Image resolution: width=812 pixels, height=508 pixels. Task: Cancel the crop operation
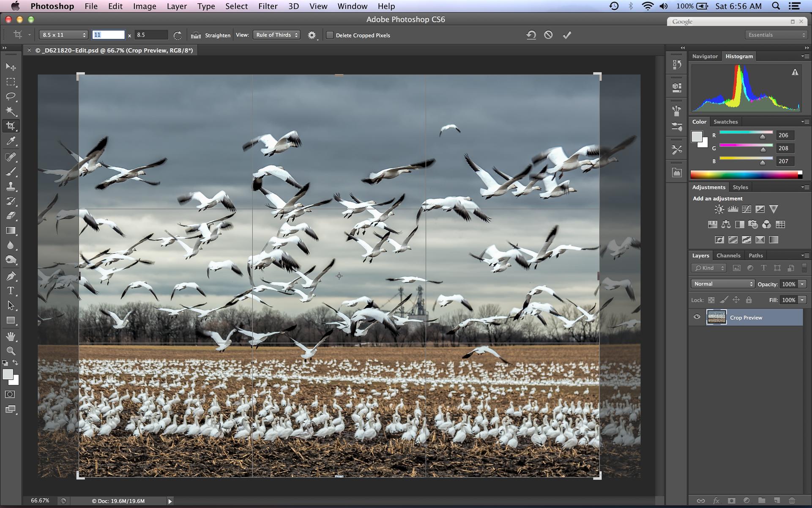[548, 35]
